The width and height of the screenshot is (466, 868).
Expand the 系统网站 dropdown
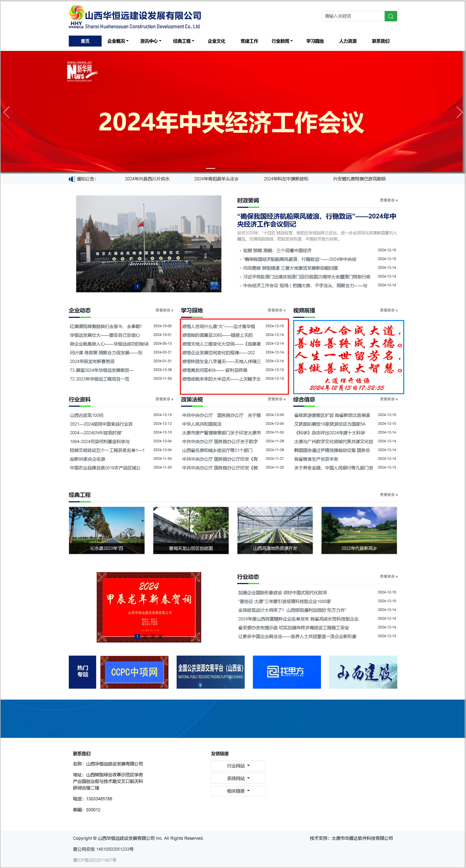238,778
